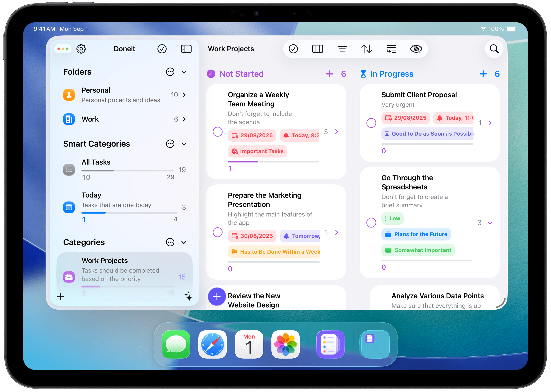Collapse the Folders section chevron
The height and width of the screenshot is (392, 551).
coord(184,72)
